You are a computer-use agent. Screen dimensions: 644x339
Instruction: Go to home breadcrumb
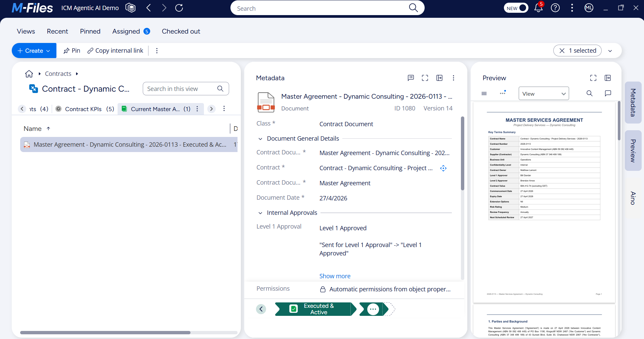(29, 74)
